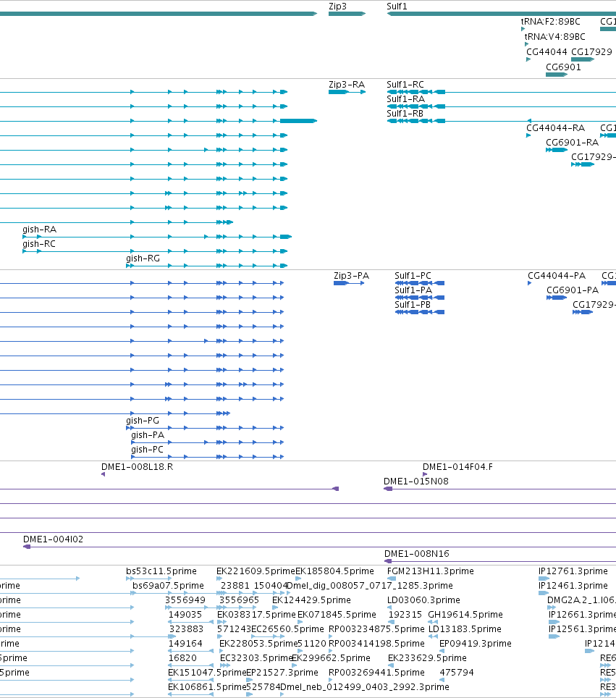Select the EK071845.5prime feature
Viewport: 616px width, 698px height.
[x=300, y=622]
